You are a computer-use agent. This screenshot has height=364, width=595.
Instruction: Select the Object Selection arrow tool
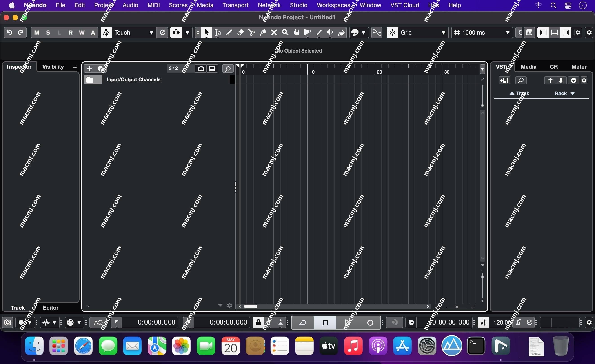pos(206,32)
